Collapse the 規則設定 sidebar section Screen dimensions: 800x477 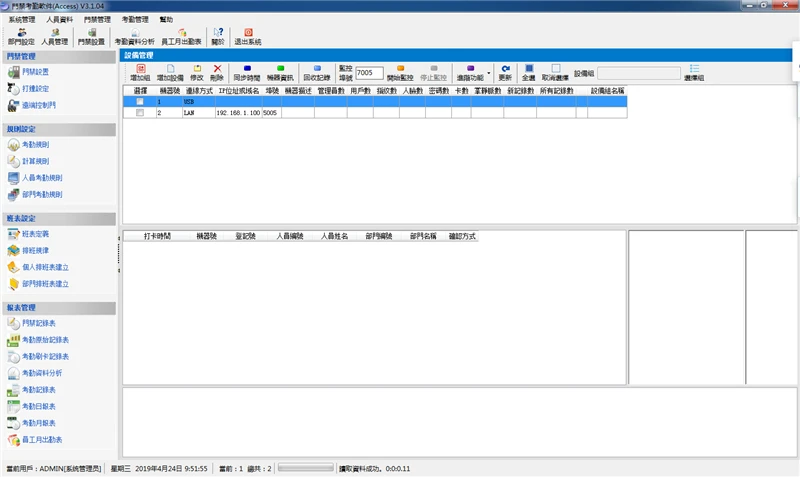click(59, 129)
